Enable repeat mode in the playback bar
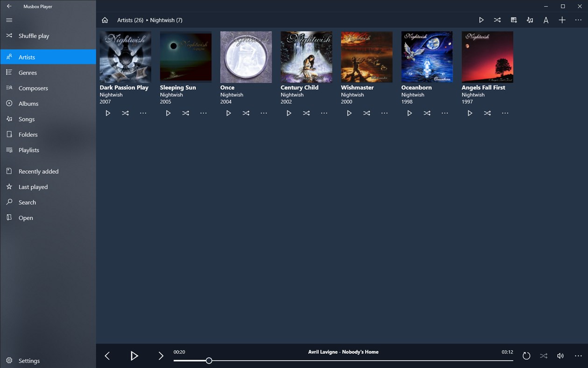The height and width of the screenshot is (368, 588). click(526, 356)
